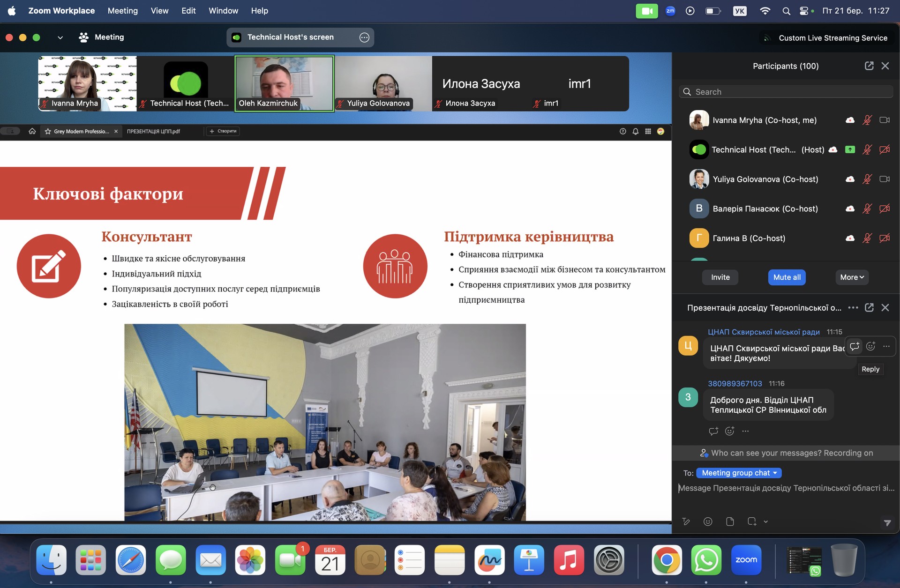Click the screenshot capture icon in chat

click(752, 521)
